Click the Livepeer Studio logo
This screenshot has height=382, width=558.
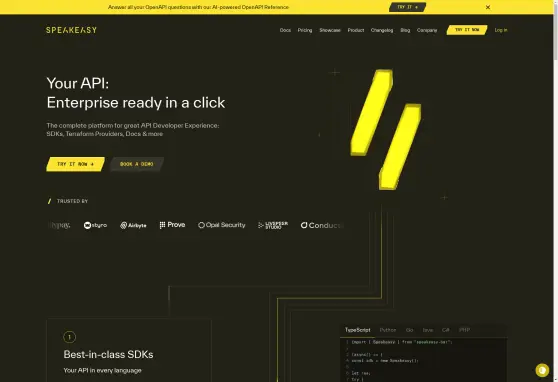[273, 225]
